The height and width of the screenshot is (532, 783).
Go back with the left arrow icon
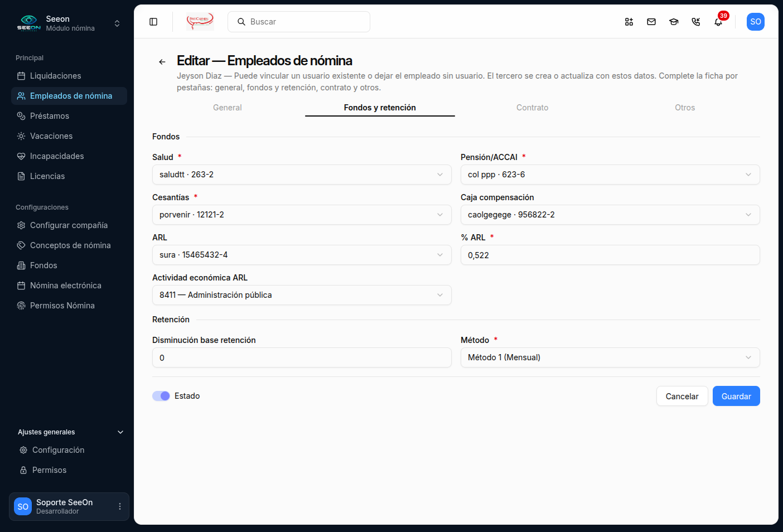(162, 62)
